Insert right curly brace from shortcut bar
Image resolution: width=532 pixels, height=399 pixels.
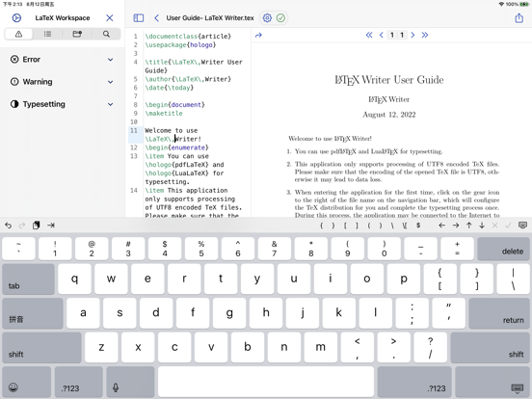click(333, 226)
